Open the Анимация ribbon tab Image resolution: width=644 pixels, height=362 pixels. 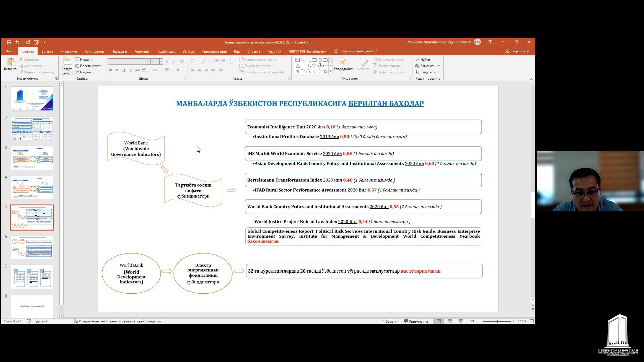(x=142, y=51)
